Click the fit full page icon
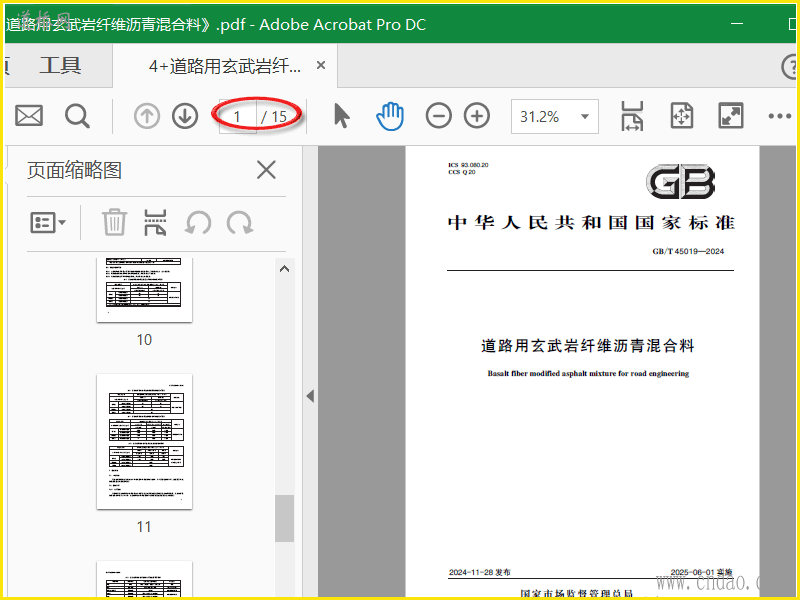The width and height of the screenshot is (800, 600). pyautogui.click(x=682, y=116)
